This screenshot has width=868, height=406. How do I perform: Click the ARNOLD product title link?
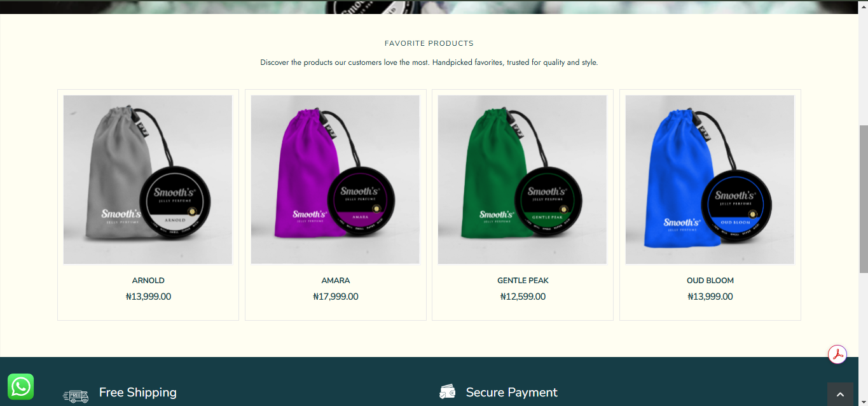pos(148,281)
